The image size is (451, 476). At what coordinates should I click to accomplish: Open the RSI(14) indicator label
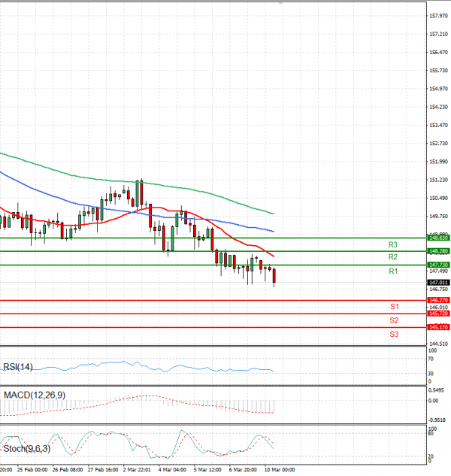[18, 367]
